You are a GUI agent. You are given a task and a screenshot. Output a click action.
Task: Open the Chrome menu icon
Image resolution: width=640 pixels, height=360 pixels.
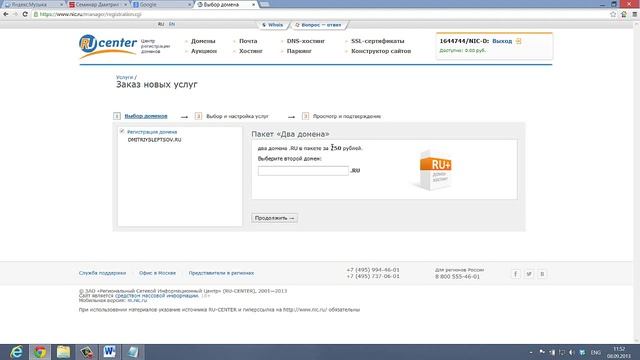click(635, 14)
